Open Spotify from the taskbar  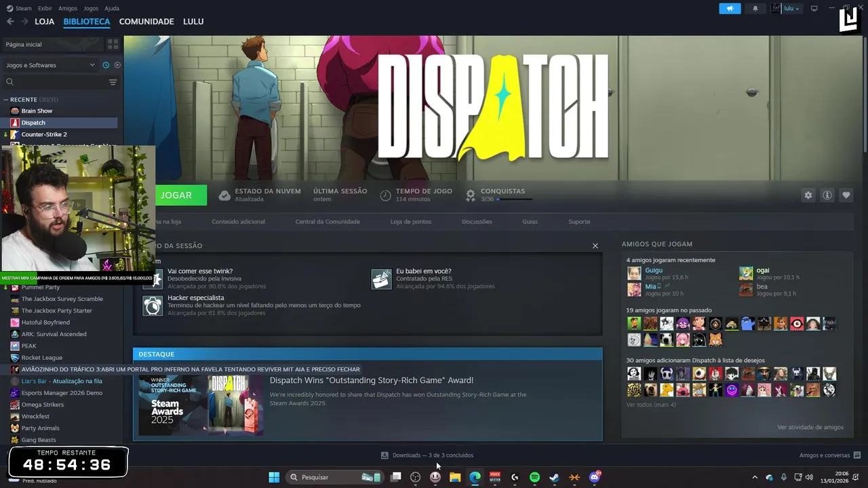[534, 477]
